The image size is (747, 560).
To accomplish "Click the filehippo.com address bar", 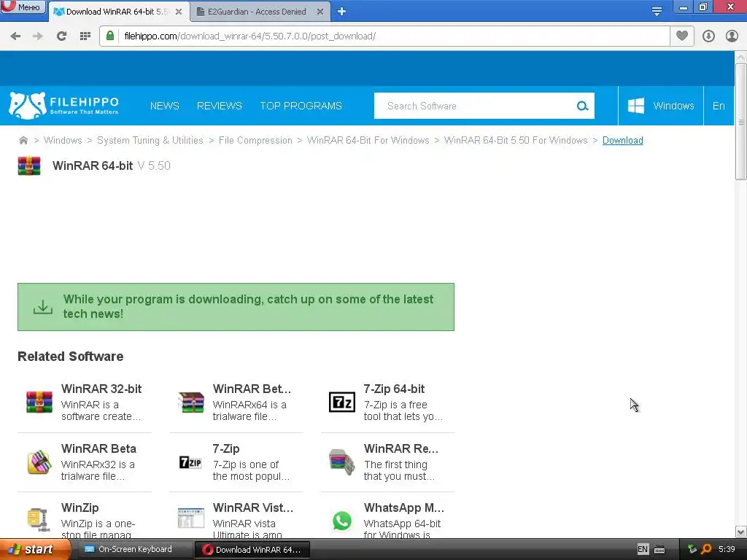I will pyautogui.click(x=384, y=36).
